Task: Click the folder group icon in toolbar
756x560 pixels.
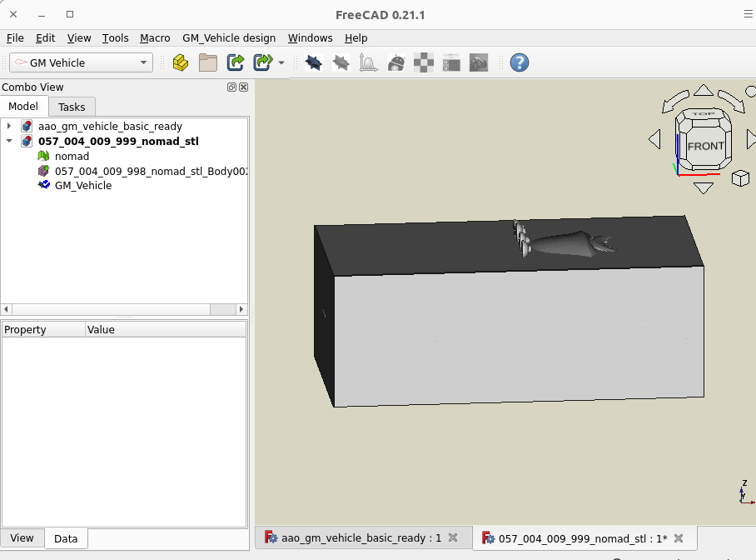Action: 207,62
